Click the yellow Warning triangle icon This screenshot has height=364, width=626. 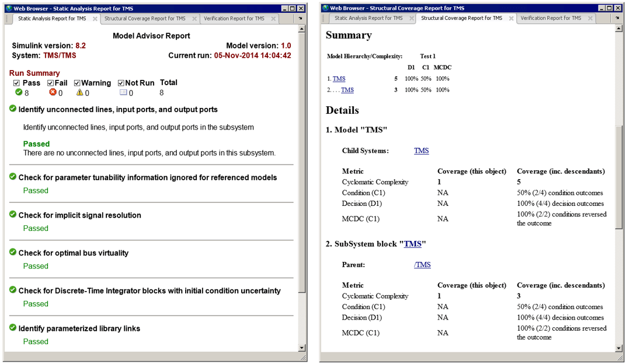click(x=79, y=93)
